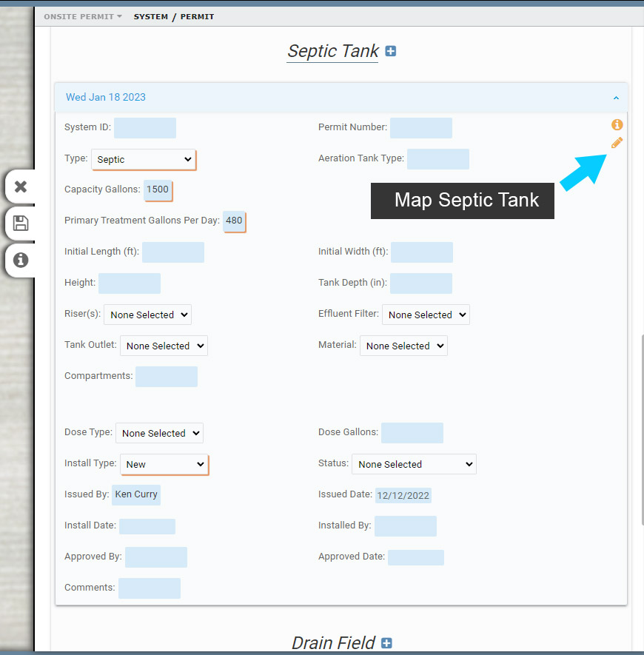Select the Material dropdown

point(403,346)
